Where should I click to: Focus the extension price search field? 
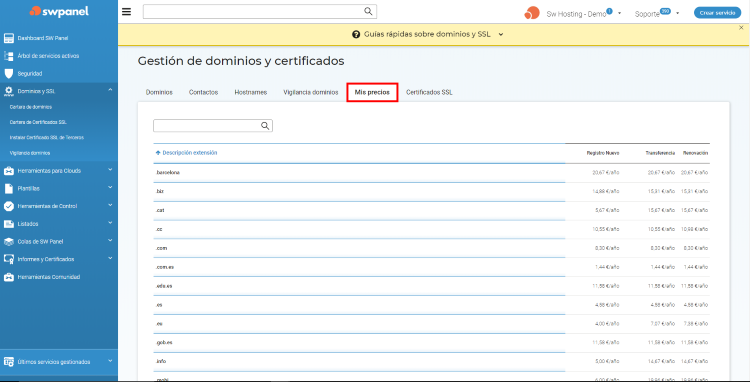pos(213,126)
